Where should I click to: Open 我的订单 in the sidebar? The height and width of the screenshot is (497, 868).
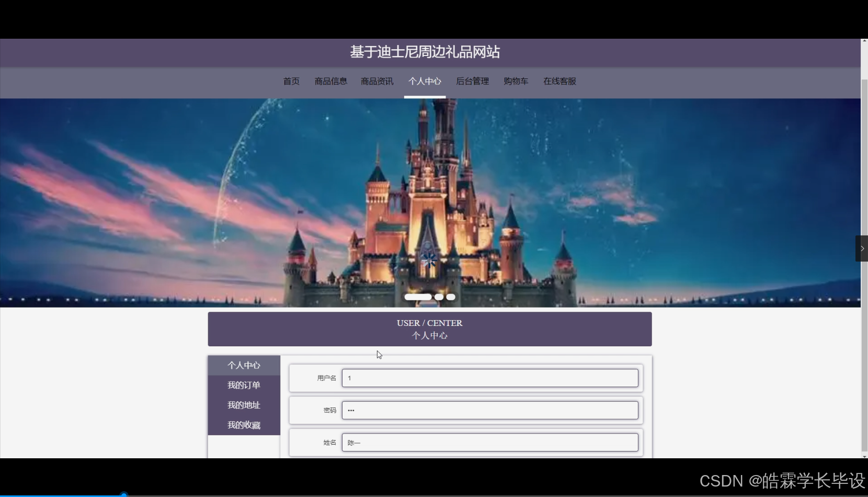click(x=244, y=385)
